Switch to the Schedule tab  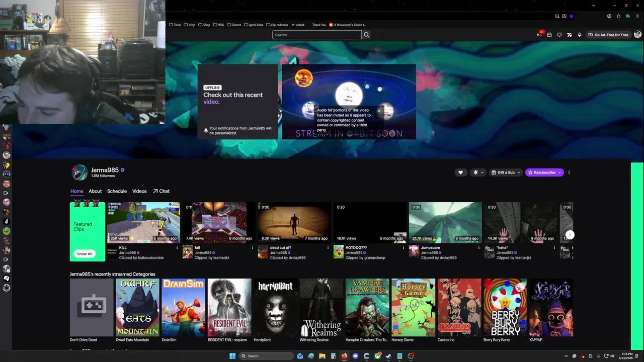117,191
